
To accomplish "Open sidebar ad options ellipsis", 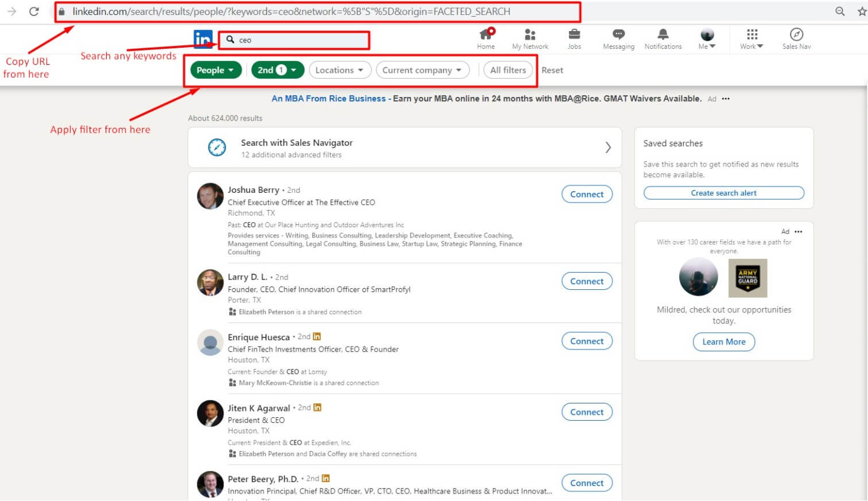I will (x=799, y=232).
